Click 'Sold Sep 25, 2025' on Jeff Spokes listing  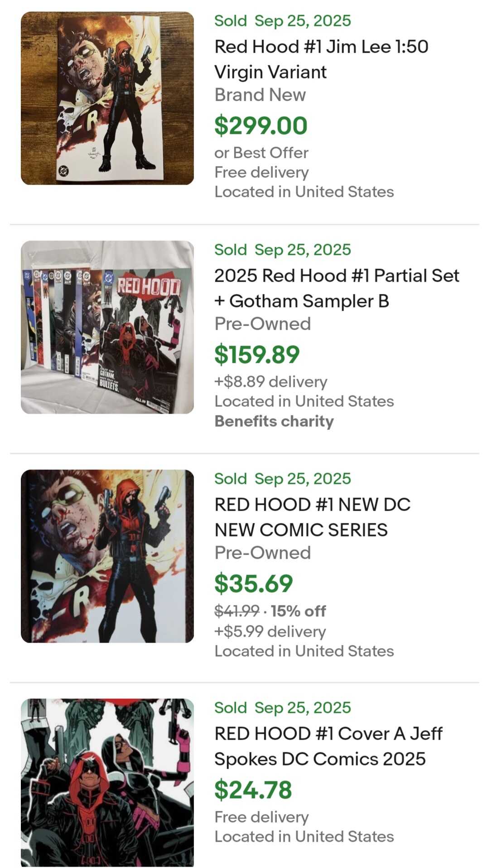pyautogui.click(x=283, y=707)
